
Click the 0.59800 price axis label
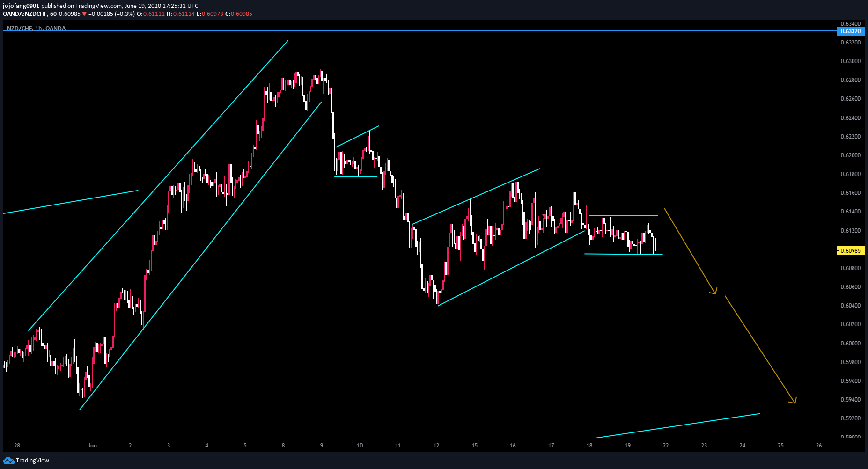(x=850, y=362)
